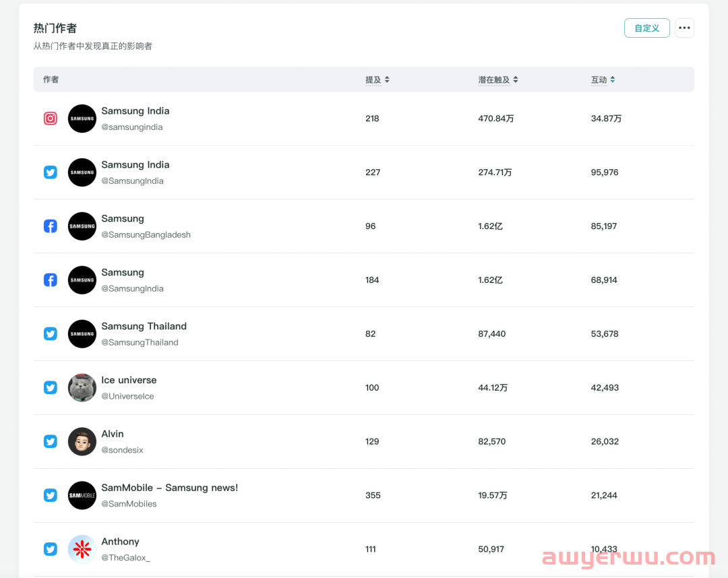
Task: Click the Facebook icon next to @SamsungBangladesh
Action: (x=50, y=226)
